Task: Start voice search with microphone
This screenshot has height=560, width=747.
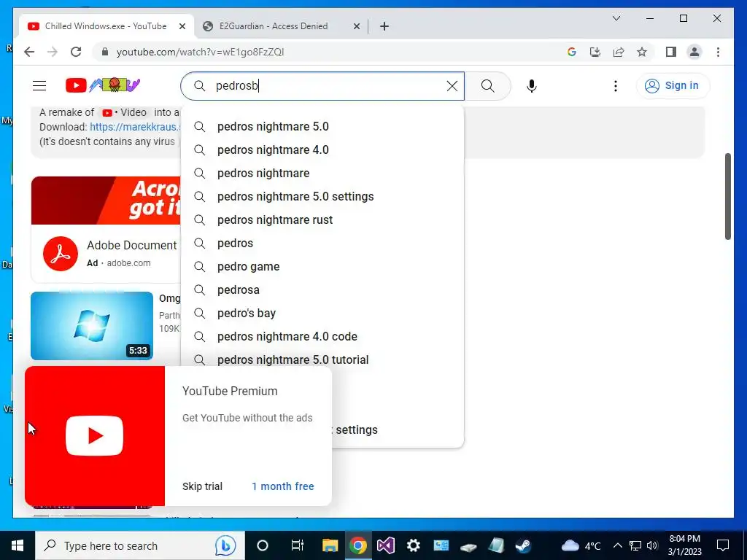Action: [x=531, y=86]
